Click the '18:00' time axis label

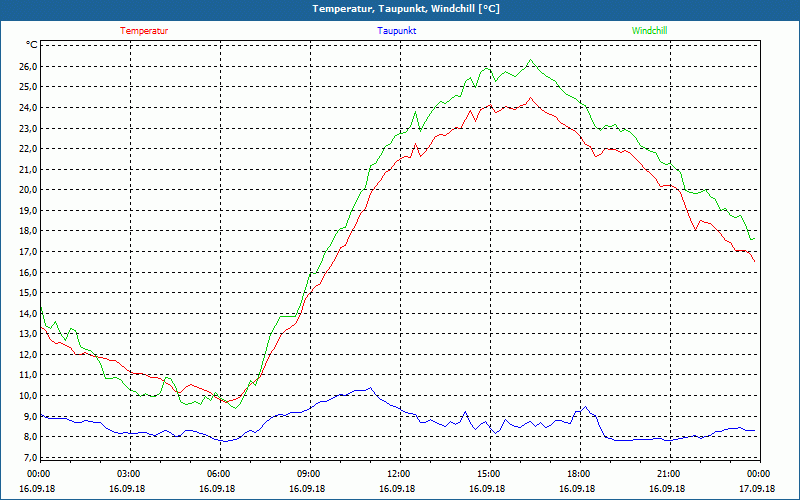pos(578,474)
